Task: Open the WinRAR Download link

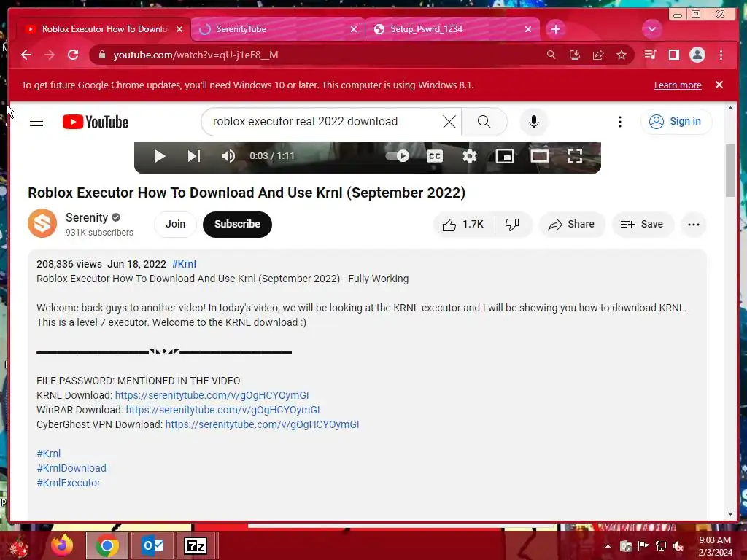Action: tap(223, 410)
